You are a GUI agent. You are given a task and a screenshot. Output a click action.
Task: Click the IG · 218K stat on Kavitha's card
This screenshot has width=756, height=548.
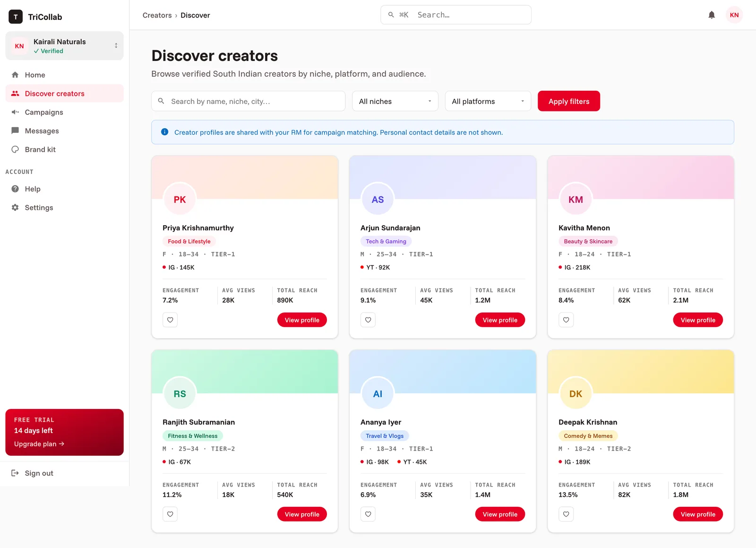coord(575,268)
